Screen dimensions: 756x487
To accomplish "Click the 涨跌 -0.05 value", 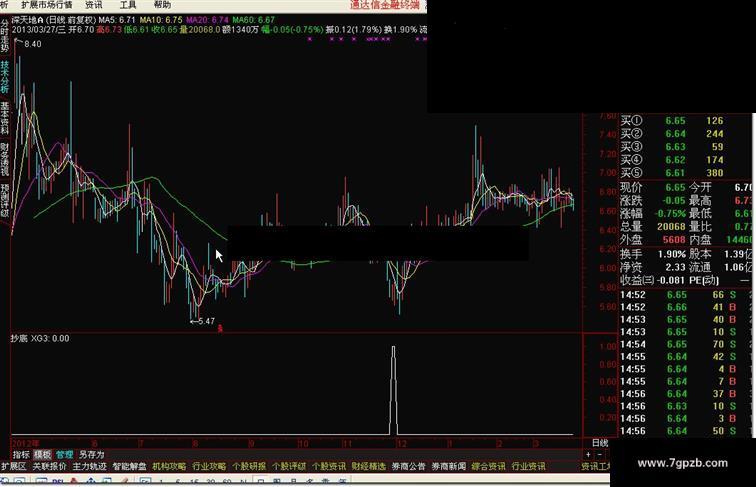I will click(x=674, y=200).
